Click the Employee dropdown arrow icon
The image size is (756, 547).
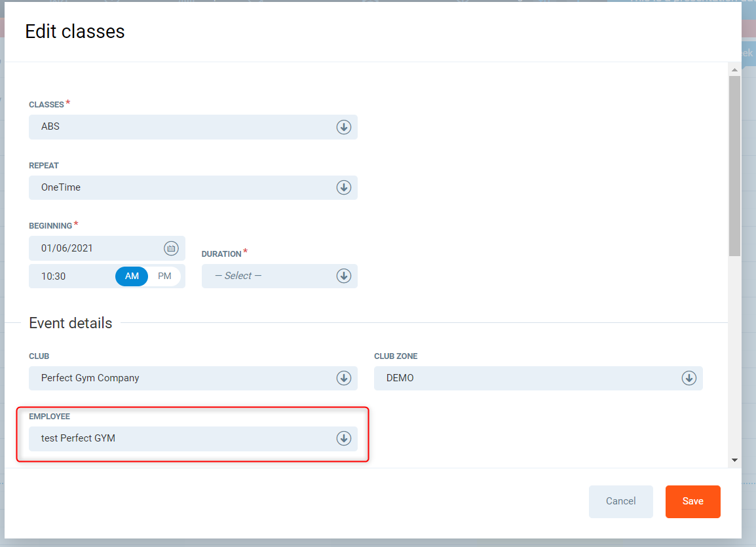point(344,438)
